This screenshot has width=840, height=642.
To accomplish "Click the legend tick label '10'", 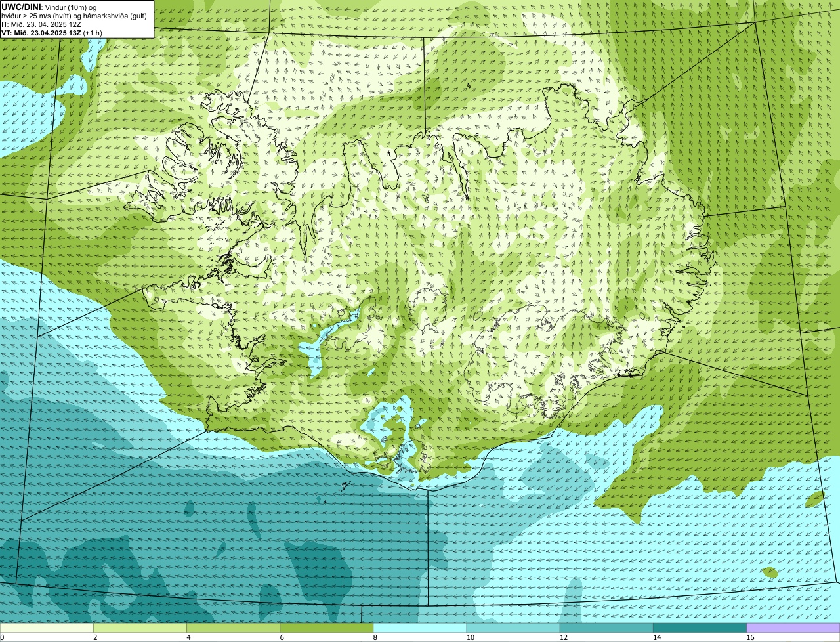I will click(471, 637).
